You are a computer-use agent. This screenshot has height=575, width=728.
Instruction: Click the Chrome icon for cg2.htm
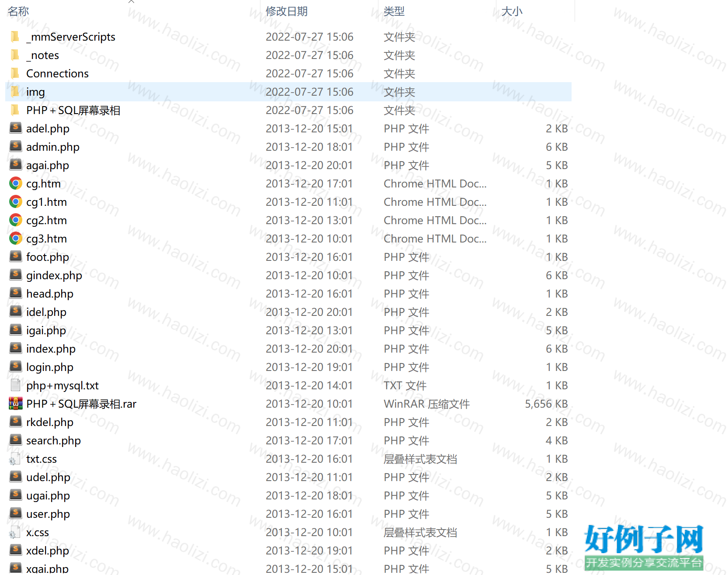tap(16, 220)
